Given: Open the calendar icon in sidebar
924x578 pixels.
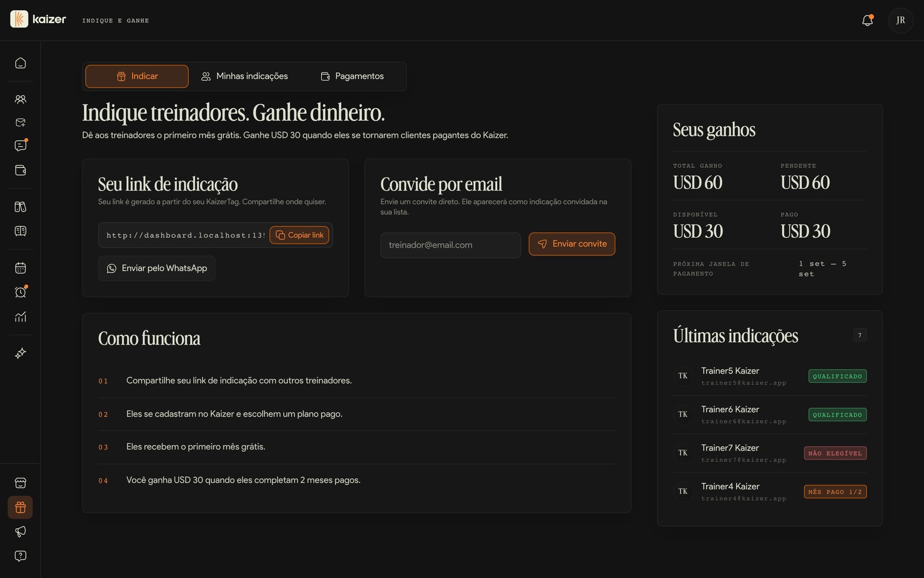Looking at the screenshot, I should click(x=20, y=268).
